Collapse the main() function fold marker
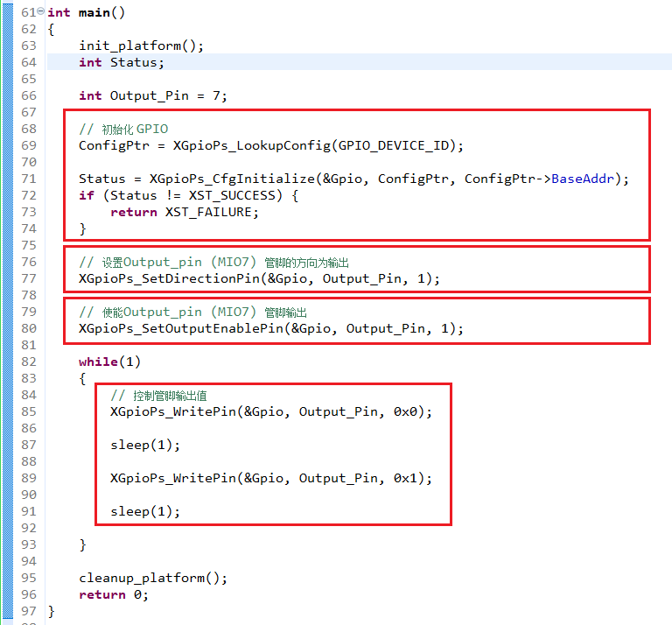Viewport: 672px width, 625px height. (x=40, y=11)
